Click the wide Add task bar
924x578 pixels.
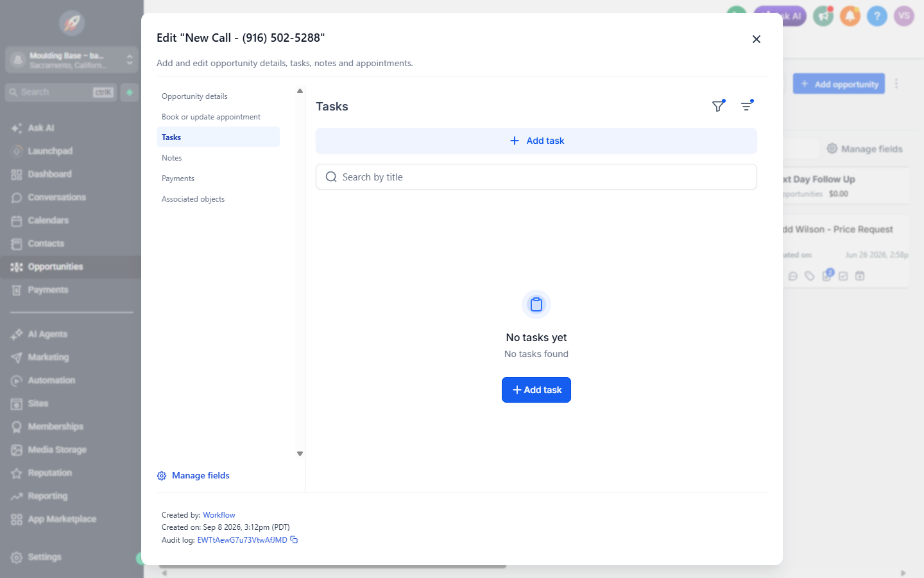point(536,141)
